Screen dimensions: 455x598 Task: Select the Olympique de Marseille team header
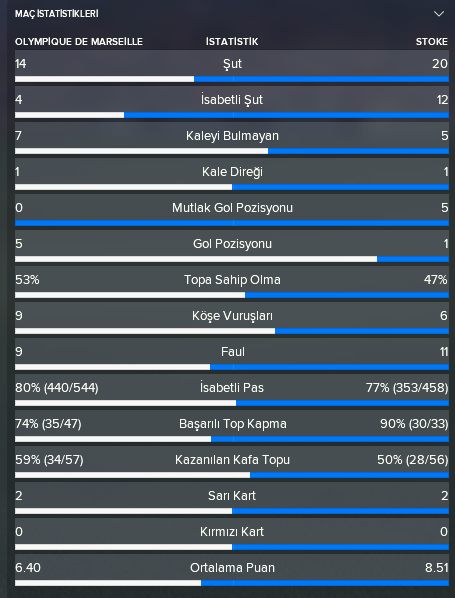pos(79,42)
